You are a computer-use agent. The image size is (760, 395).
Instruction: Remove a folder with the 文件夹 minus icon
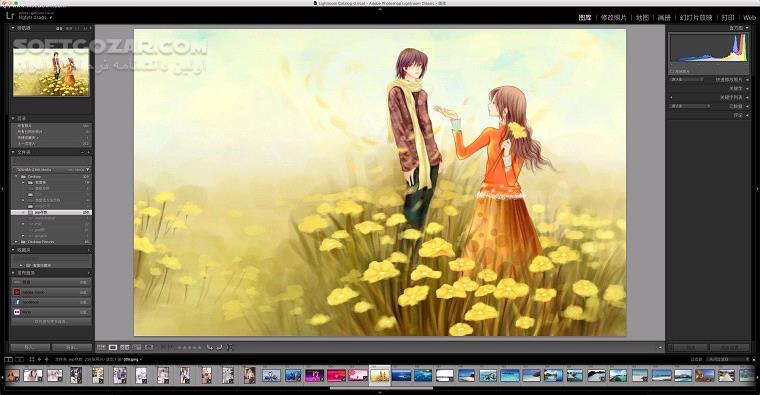[83, 152]
